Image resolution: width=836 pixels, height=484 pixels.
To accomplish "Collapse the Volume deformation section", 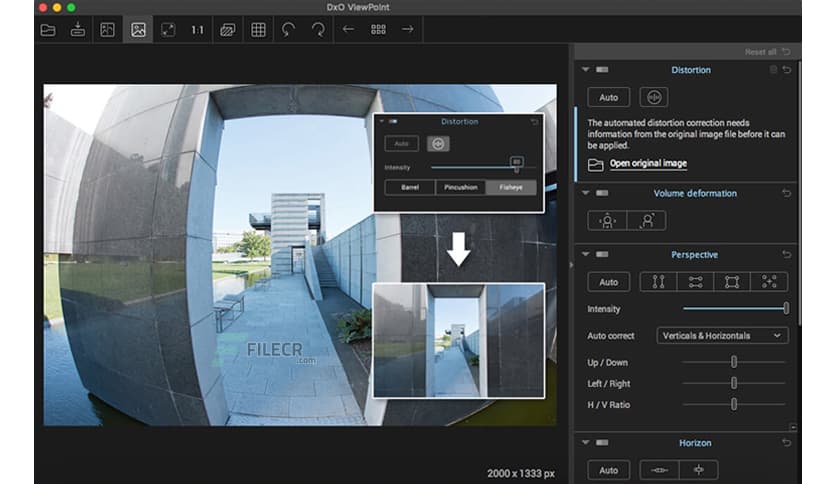I will tap(585, 193).
